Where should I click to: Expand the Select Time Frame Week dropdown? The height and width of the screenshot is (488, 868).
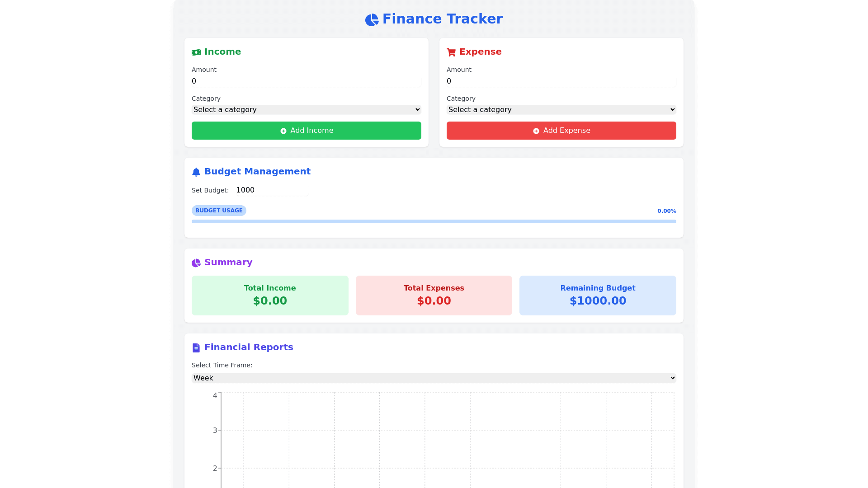[x=434, y=378]
